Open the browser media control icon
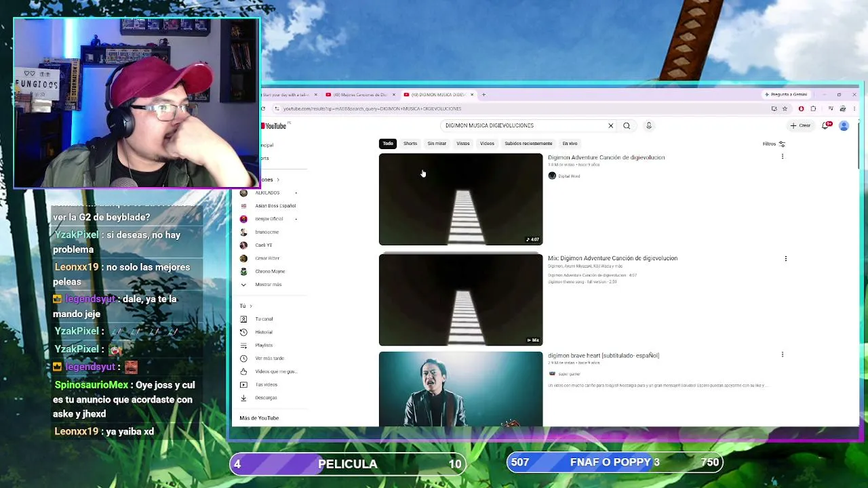The width and height of the screenshot is (868, 488). [x=831, y=108]
